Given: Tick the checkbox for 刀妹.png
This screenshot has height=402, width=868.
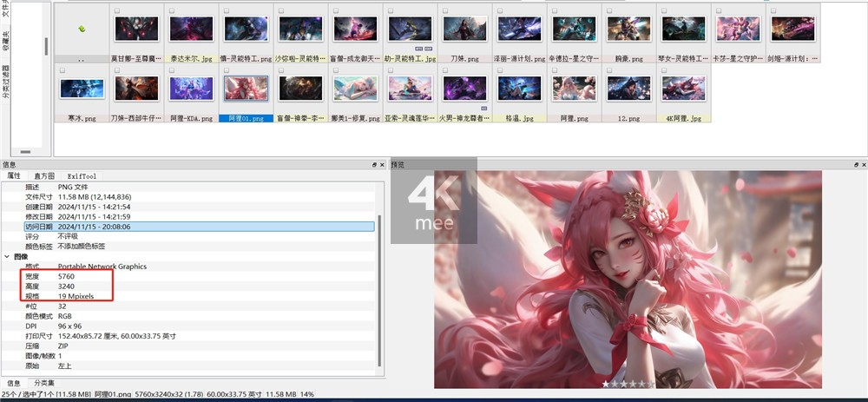Looking at the screenshot, I should (445, 11).
